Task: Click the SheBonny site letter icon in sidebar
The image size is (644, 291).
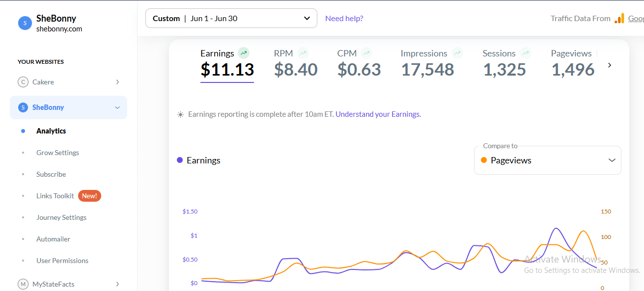Action: 23,107
